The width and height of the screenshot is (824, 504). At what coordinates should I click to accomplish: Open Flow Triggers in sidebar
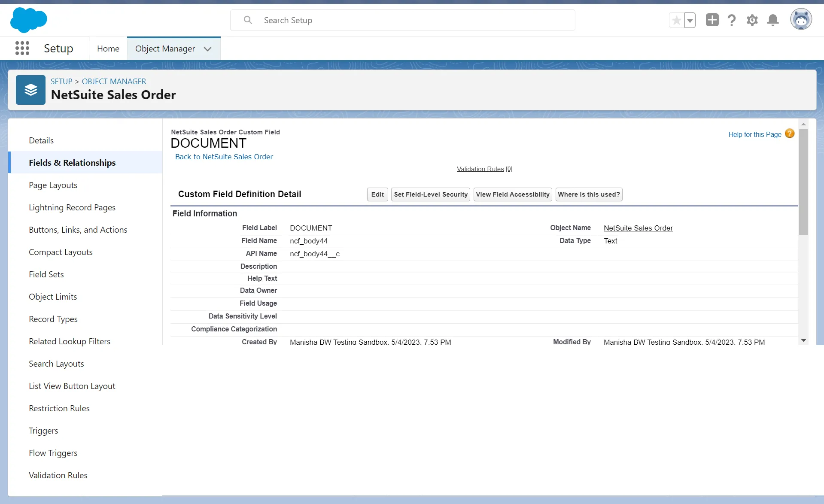53,453
